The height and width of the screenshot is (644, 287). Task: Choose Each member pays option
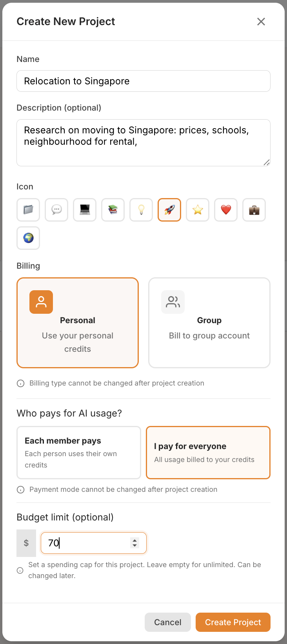point(79,453)
